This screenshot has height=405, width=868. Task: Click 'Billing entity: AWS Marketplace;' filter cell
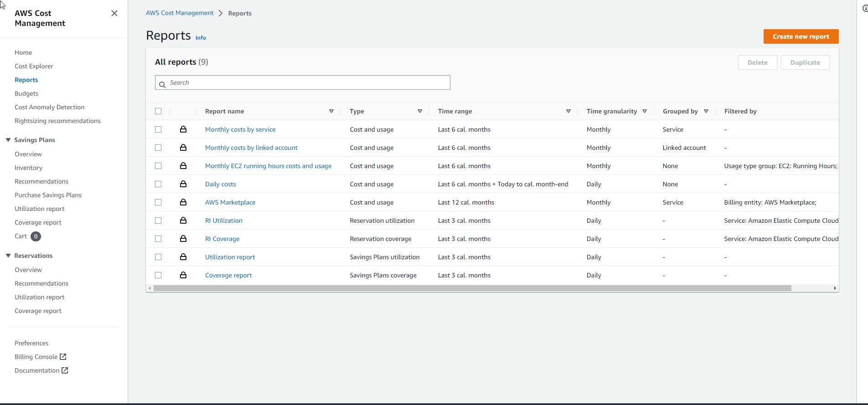[x=770, y=202]
